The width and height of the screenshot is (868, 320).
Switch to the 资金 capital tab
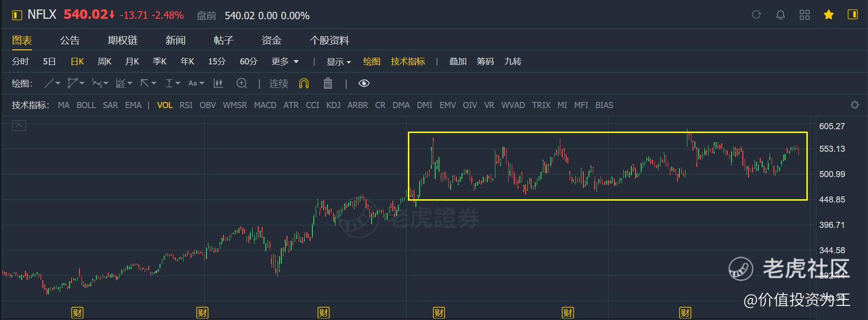tap(271, 40)
